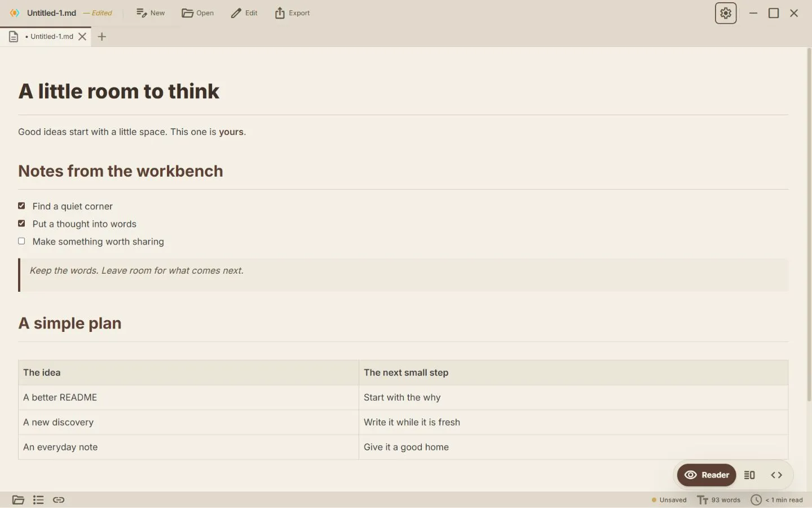Select the 'Start with the why' table cell
The height and width of the screenshot is (508, 812).
(x=573, y=397)
